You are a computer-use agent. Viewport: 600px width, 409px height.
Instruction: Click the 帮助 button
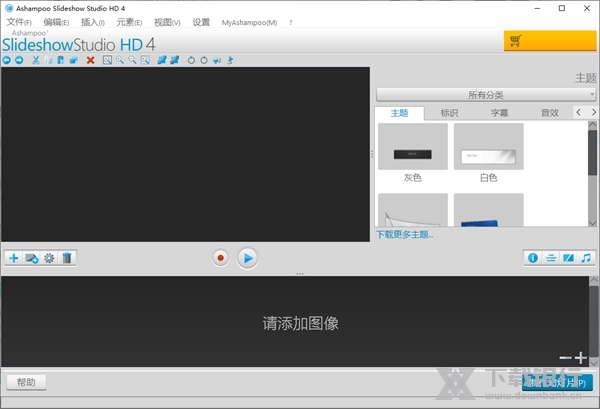26,382
